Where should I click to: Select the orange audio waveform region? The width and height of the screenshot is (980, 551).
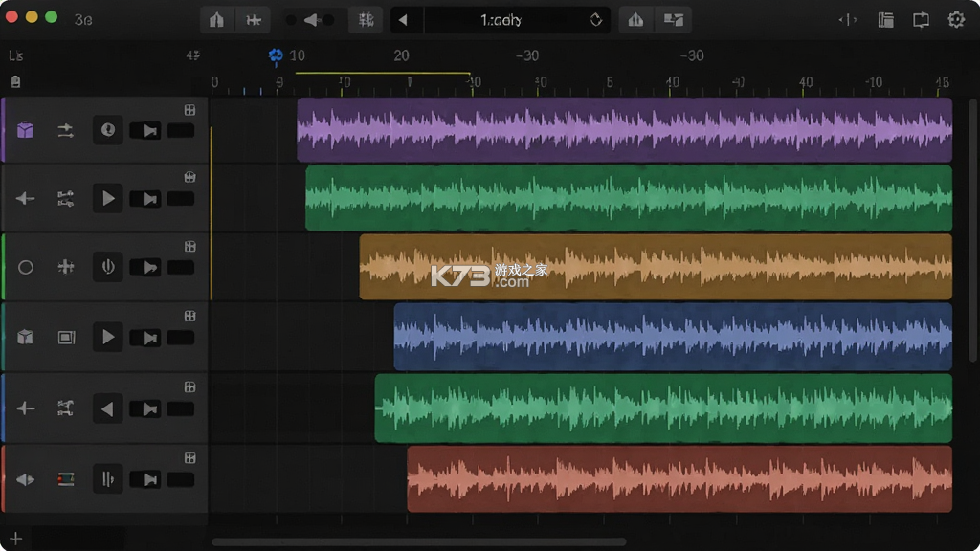[x=656, y=267]
